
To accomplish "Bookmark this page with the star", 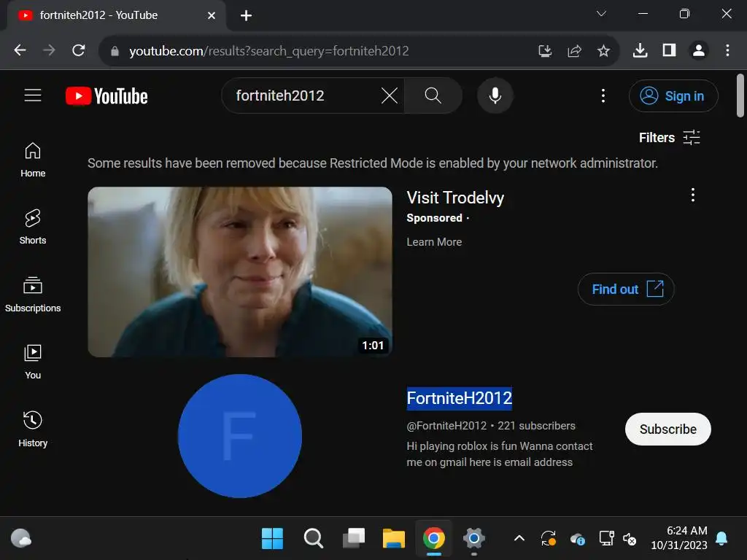I will coord(603,50).
